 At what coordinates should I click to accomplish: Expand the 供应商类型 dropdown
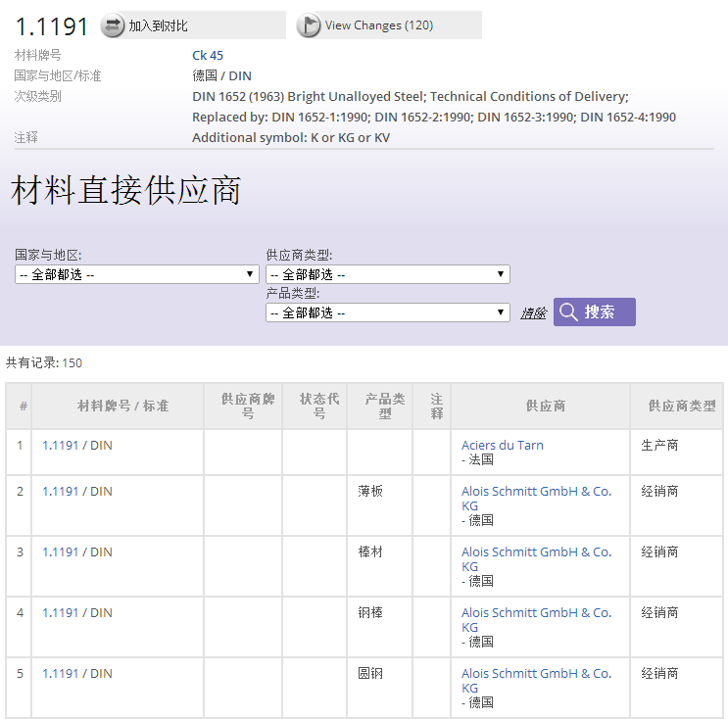click(387, 274)
